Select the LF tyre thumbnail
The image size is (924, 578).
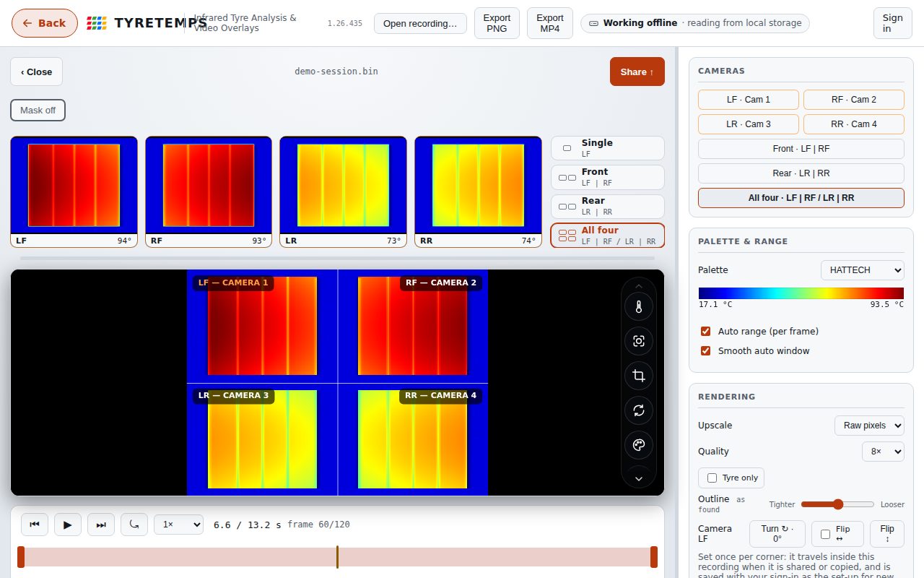pyautogui.click(x=74, y=191)
